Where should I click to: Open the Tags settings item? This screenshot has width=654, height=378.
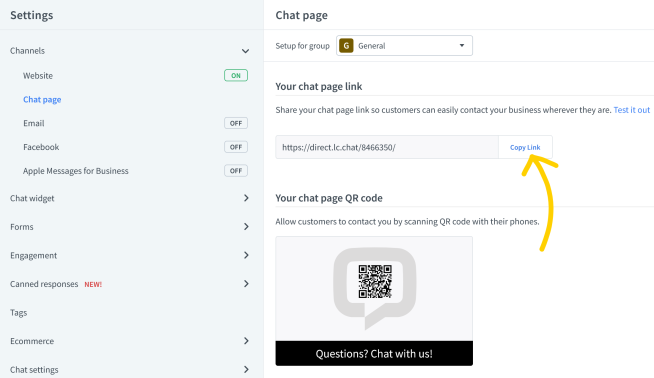[18, 312]
